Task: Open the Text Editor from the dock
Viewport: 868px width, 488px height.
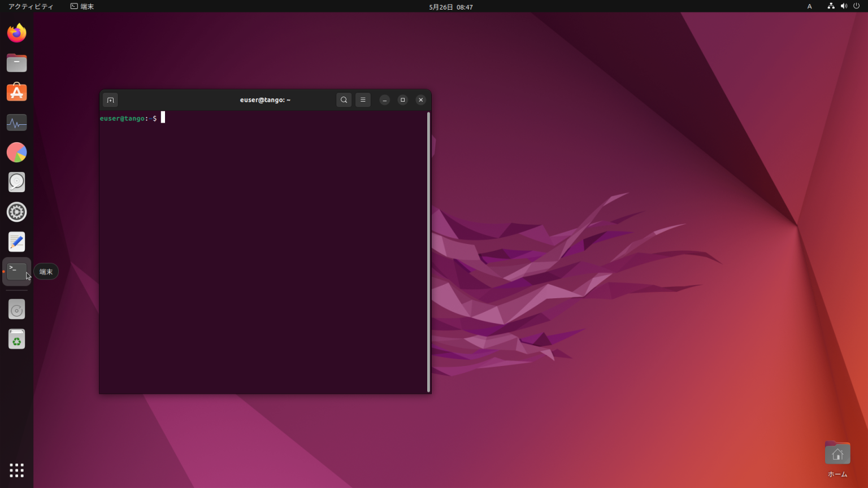Action: coord(17,242)
